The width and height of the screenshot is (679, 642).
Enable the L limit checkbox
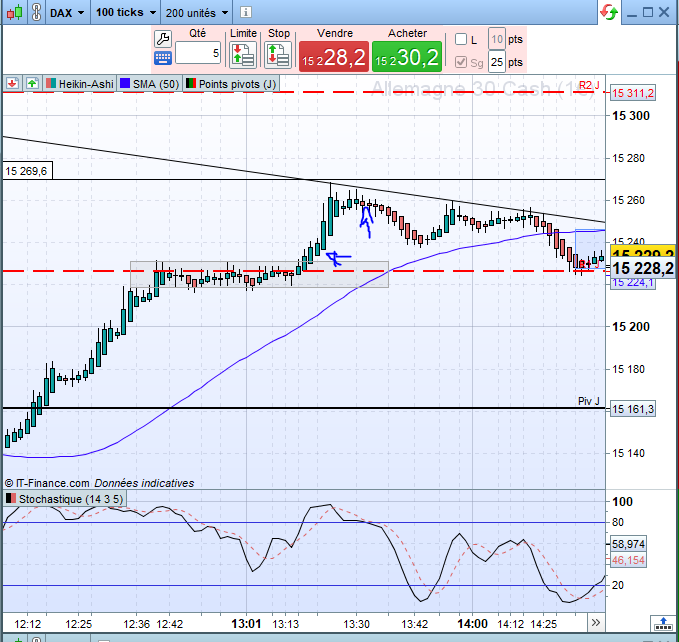461,39
